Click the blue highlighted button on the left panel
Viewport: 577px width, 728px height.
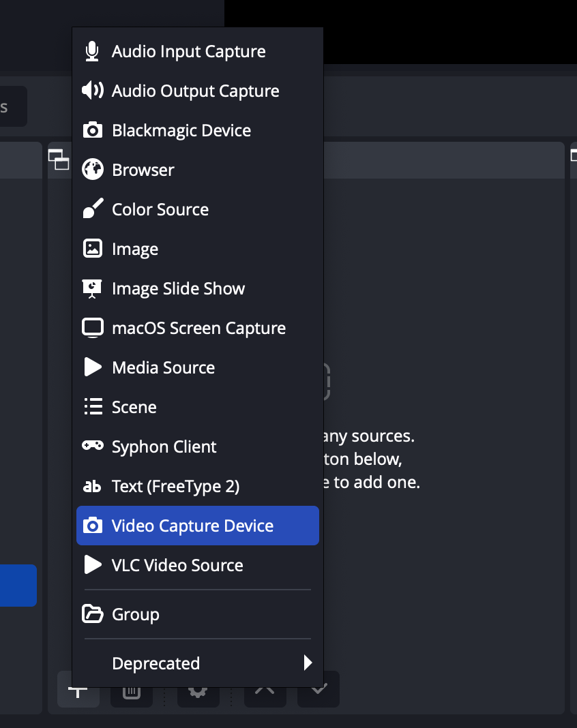click(18, 585)
